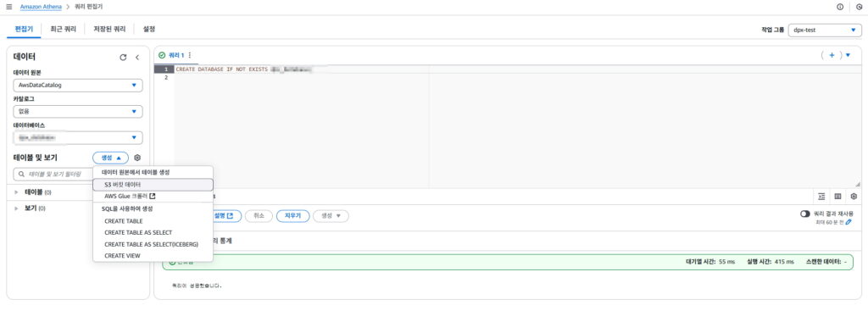Choose CREATE VIEW menu item
868x322 pixels.
click(153, 256)
